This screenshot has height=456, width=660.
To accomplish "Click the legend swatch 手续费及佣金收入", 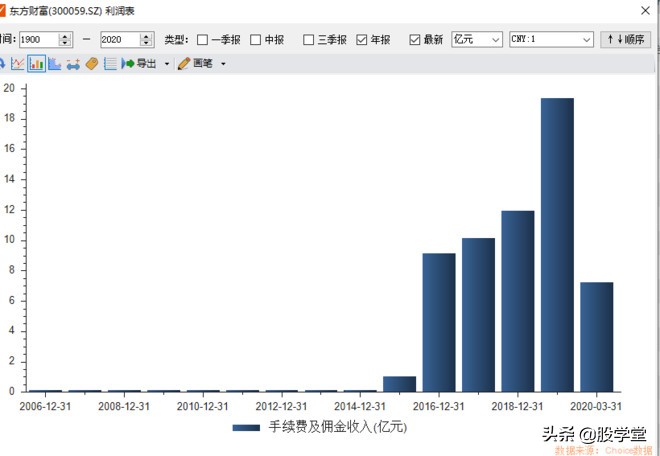I will click(246, 428).
